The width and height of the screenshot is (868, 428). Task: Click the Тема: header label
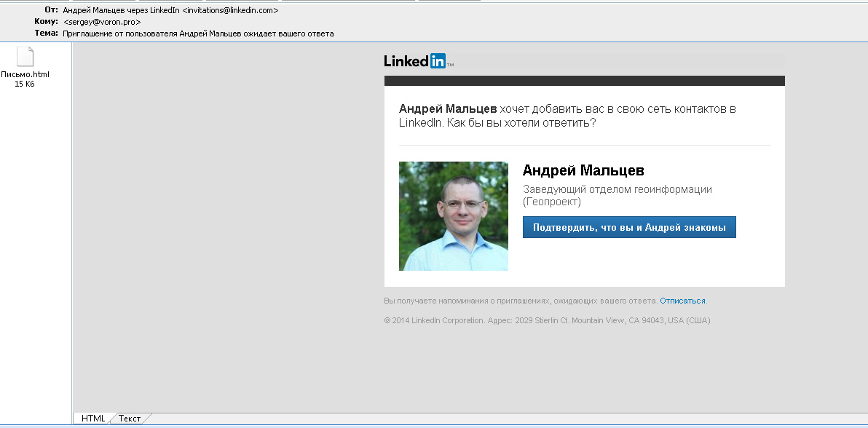(x=47, y=33)
